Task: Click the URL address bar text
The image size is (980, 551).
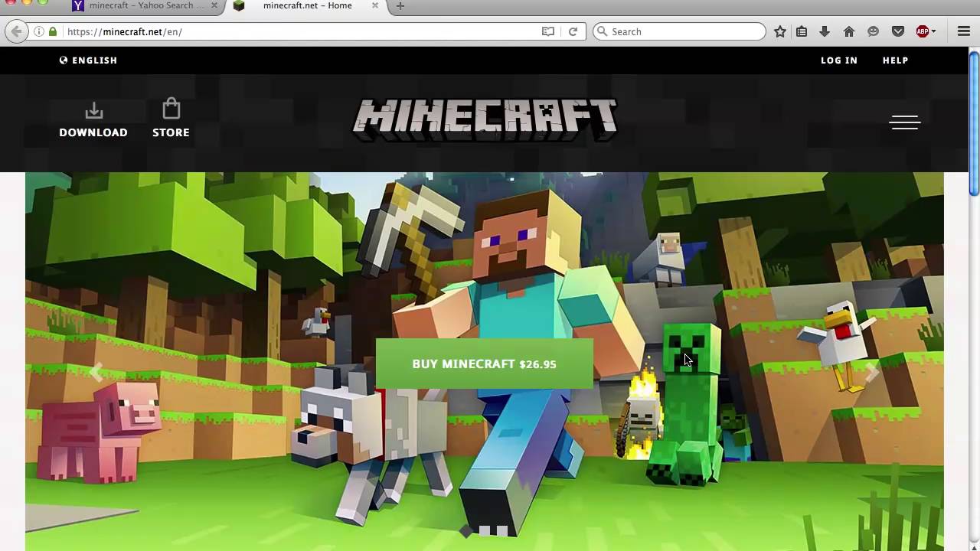Action: [125, 31]
